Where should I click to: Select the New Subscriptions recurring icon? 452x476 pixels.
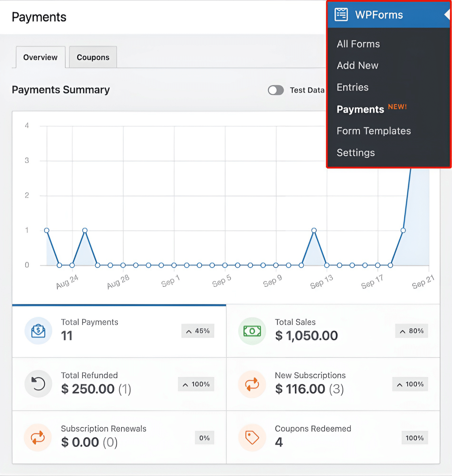252,384
